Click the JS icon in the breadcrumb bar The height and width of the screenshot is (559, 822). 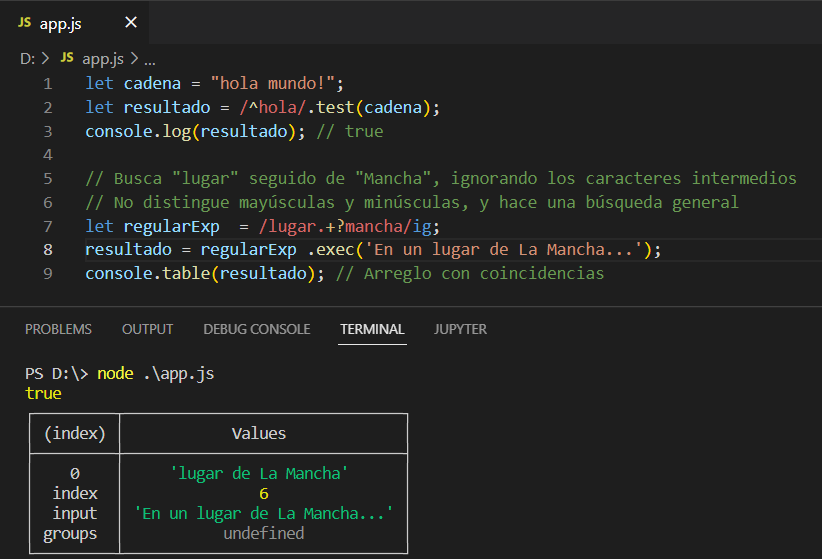pos(67,58)
